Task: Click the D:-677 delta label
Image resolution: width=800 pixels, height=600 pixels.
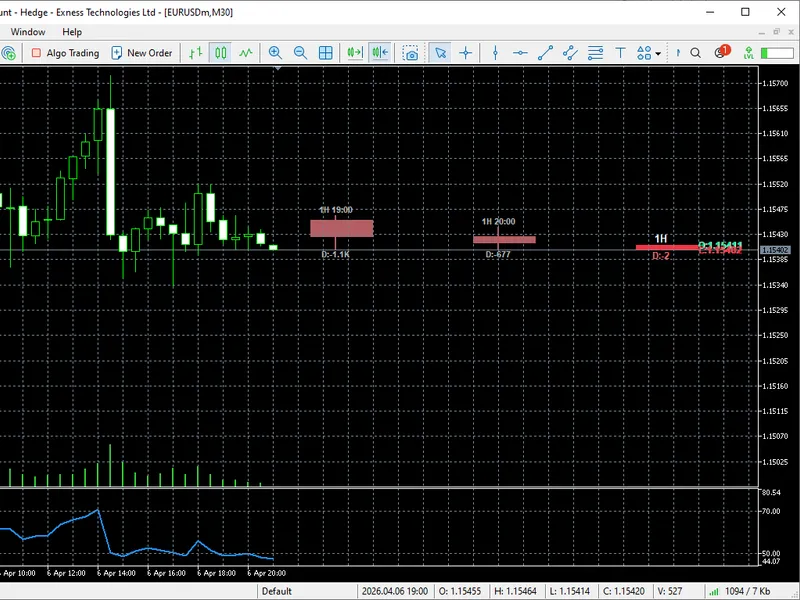Action: [x=497, y=254]
